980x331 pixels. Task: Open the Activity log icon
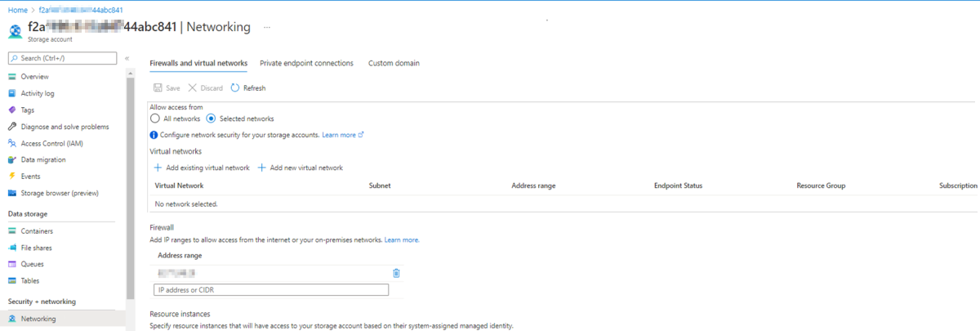click(12, 93)
